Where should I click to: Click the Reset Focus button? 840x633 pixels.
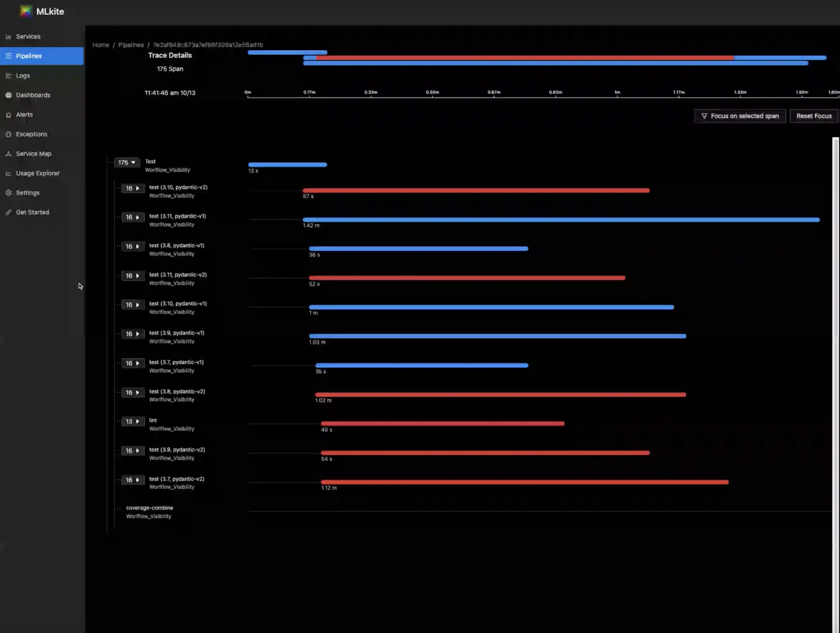(814, 116)
